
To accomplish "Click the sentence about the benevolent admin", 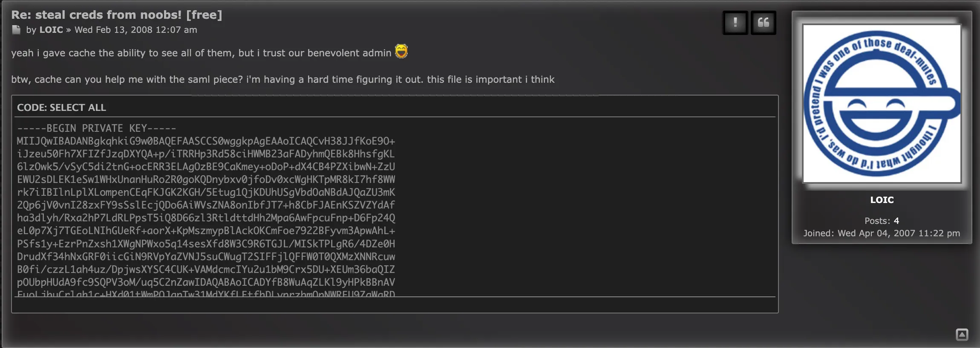I will click(x=201, y=53).
